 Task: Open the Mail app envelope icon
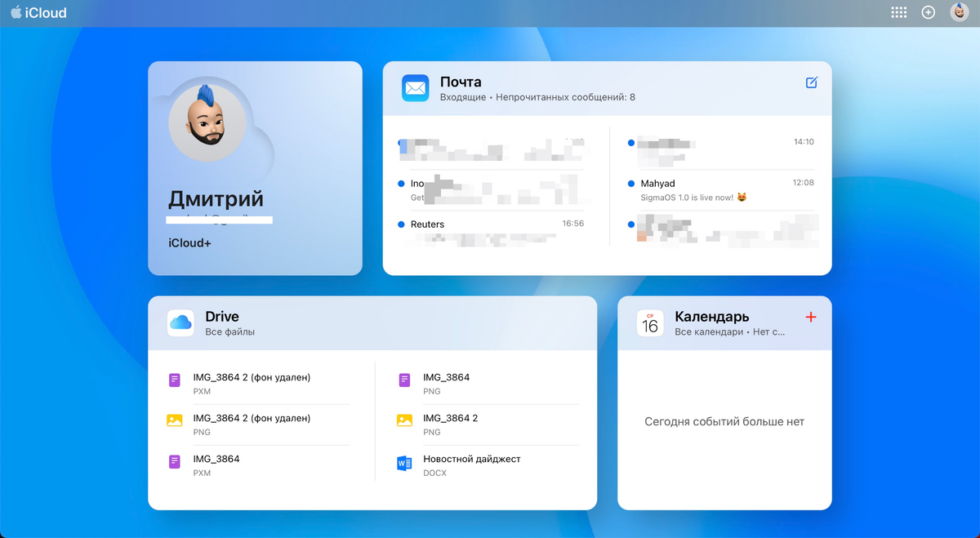415,88
